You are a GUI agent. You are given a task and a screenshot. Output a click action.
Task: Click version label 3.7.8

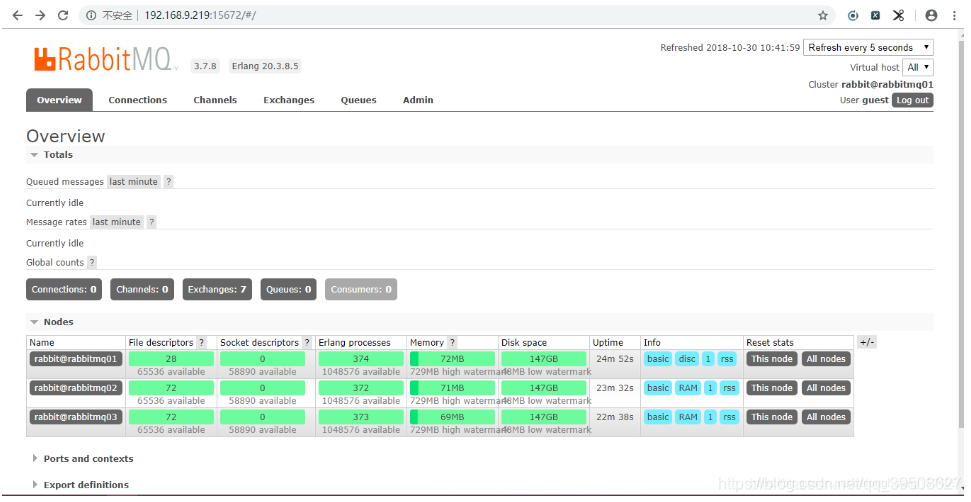205,66
